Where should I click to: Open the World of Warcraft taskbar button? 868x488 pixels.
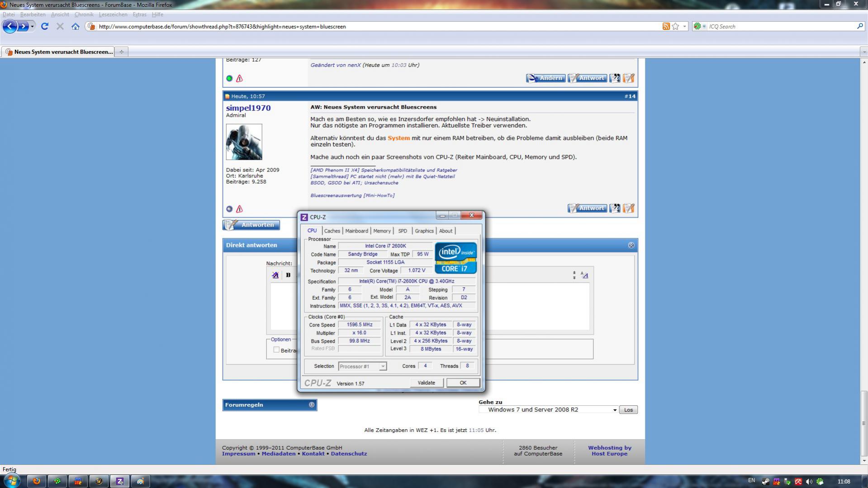click(x=99, y=481)
